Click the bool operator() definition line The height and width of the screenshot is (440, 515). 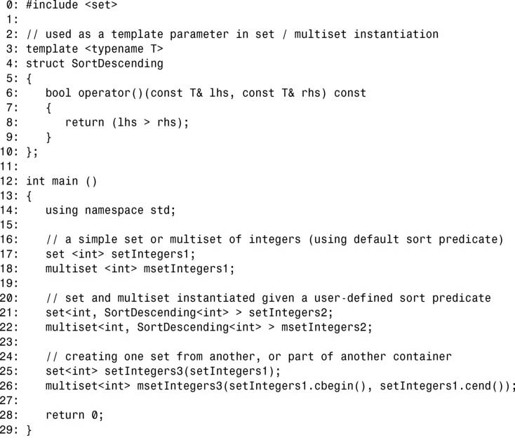click(x=205, y=93)
